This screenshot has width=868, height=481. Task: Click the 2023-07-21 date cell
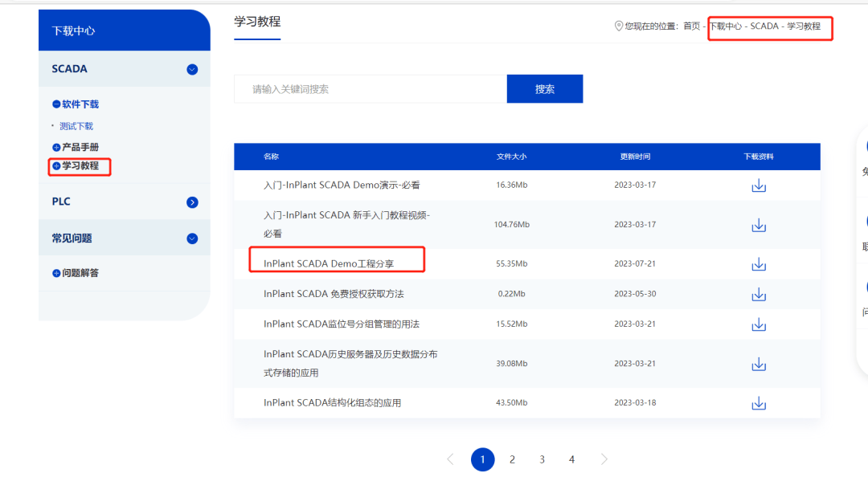tap(635, 263)
